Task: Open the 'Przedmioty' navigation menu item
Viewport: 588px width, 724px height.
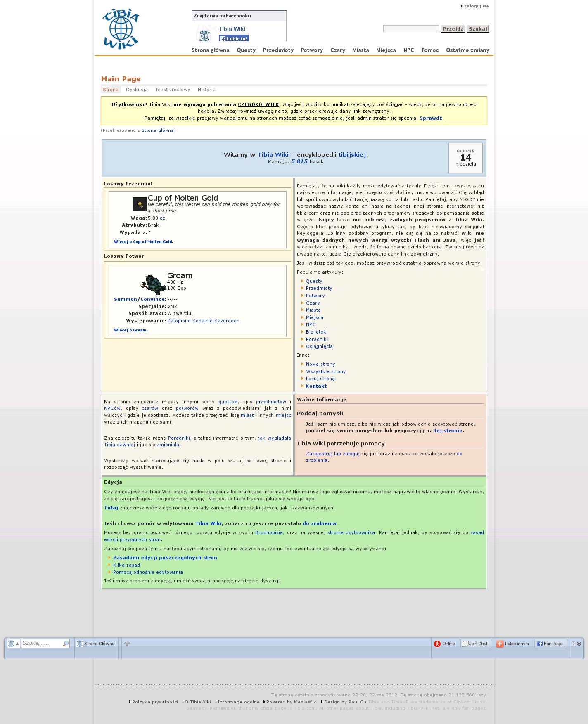Action: coord(278,50)
